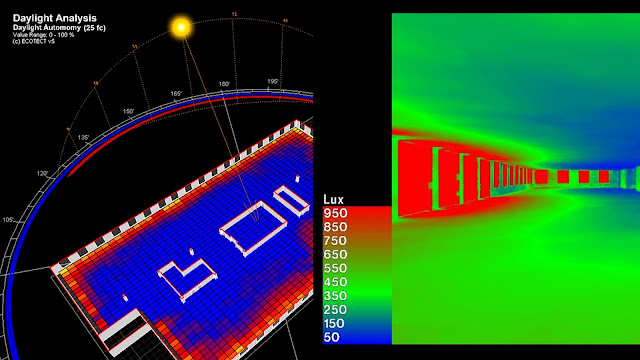The height and width of the screenshot is (360, 640).
Task: Click the 650 value in the Lux legend
Action: (335, 255)
